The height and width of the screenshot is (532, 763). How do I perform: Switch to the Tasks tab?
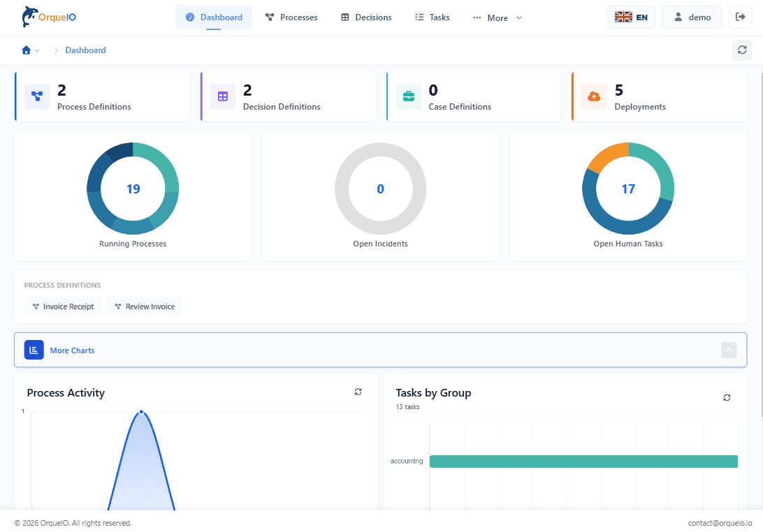point(432,17)
